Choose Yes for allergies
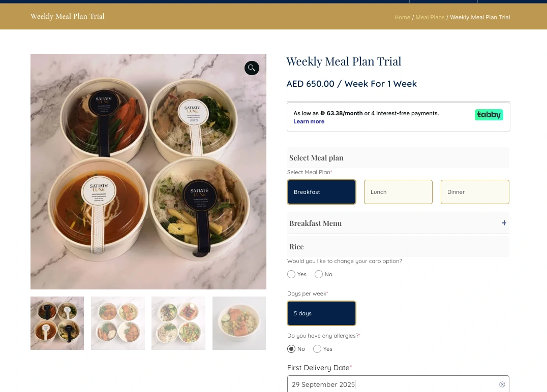This screenshot has height=392, width=547. pyautogui.click(x=317, y=349)
